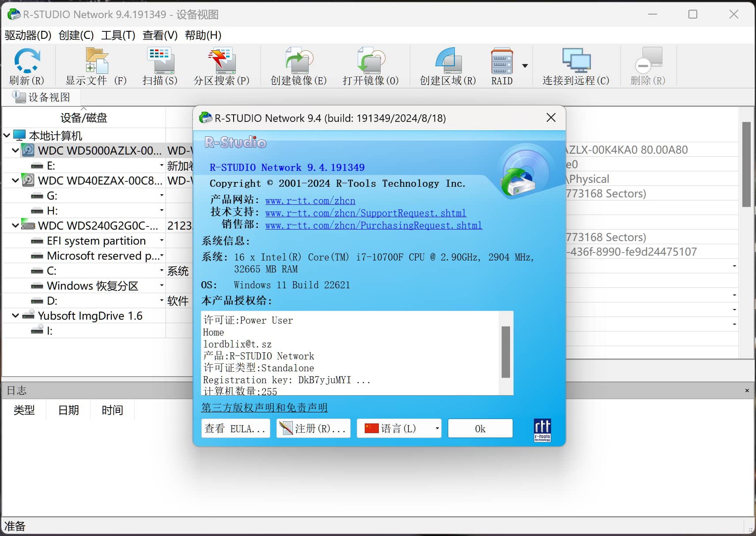Screen dimensions: 756x536
Task: Open the 查看(V) menu
Action: (159, 35)
